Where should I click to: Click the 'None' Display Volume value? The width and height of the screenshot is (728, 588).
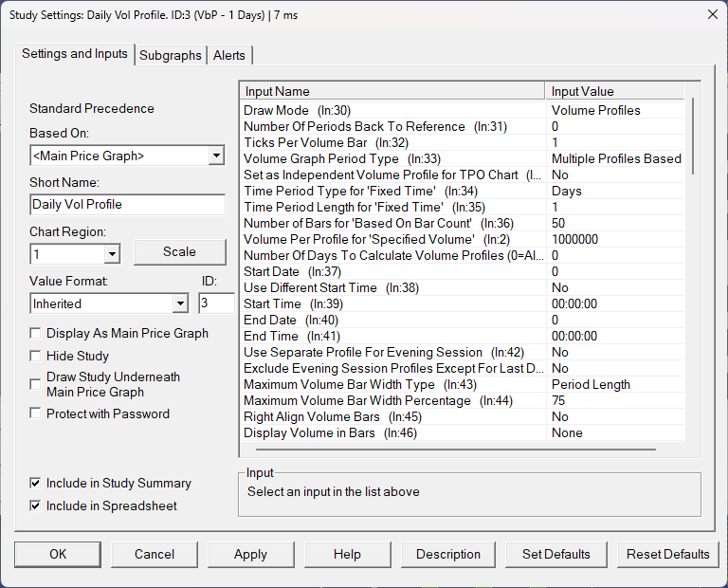tap(567, 432)
